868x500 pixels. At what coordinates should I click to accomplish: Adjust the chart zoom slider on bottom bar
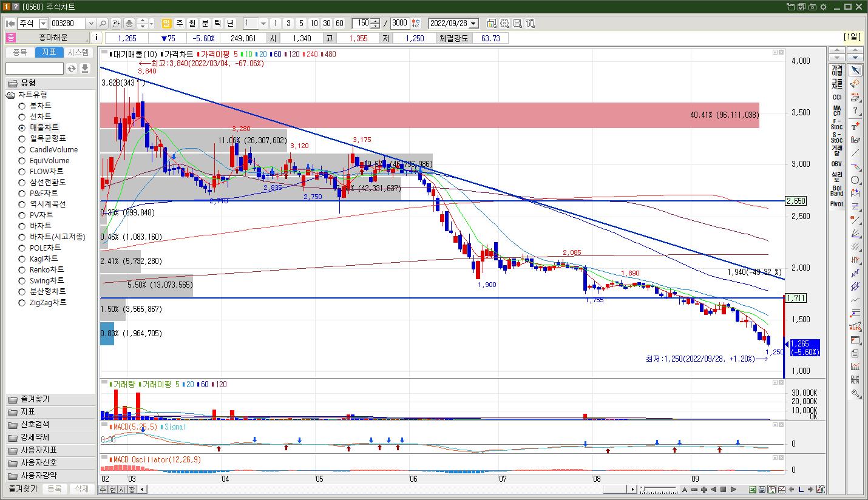point(659,490)
